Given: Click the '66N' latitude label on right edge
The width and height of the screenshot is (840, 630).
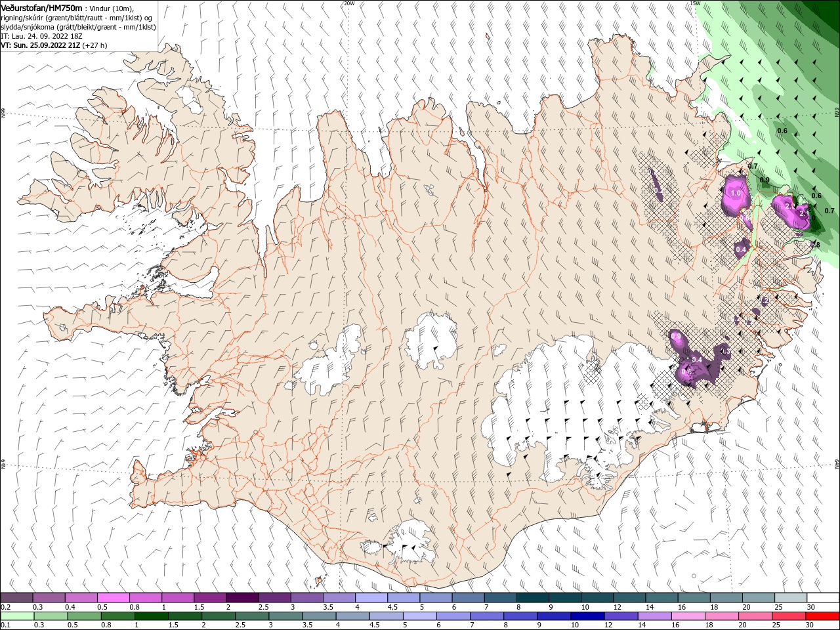Looking at the screenshot, I should click(837, 112).
